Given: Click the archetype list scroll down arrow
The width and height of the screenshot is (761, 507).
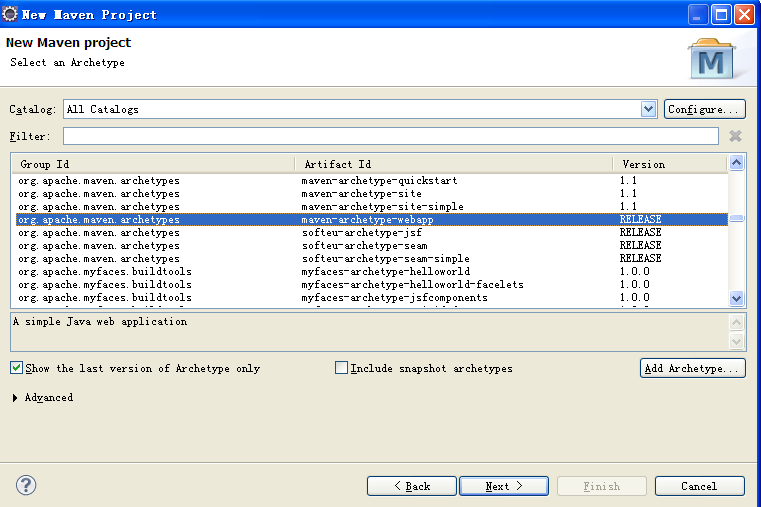Looking at the screenshot, I should (x=736, y=298).
